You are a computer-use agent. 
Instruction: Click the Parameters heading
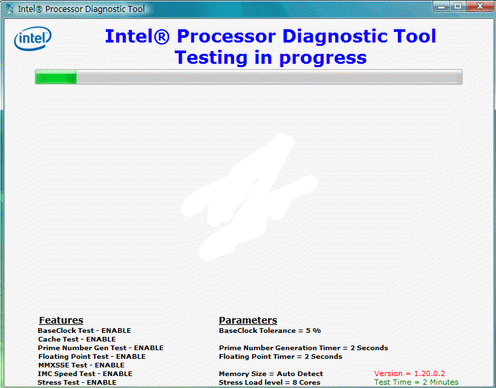pyautogui.click(x=248, y=320)
